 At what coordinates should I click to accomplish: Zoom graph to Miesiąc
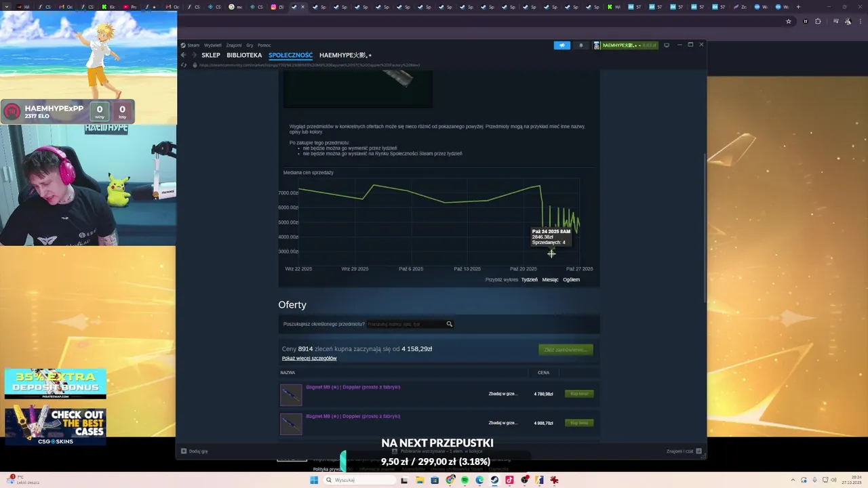550,280
